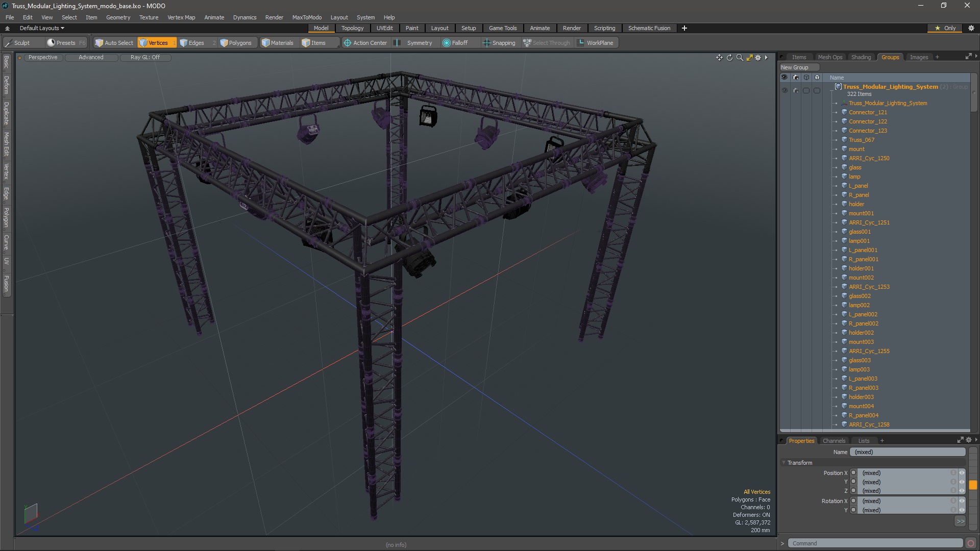Toggle the first checkbox in the group row
The width and height of the screenshot is (980, 551).
[806, 90]
